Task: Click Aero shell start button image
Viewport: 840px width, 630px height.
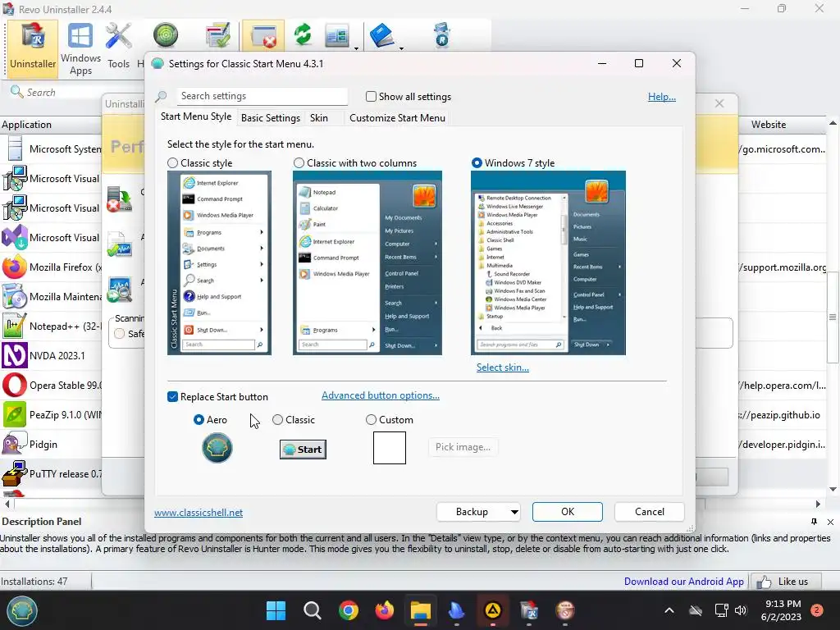Action: coord(217,448)
